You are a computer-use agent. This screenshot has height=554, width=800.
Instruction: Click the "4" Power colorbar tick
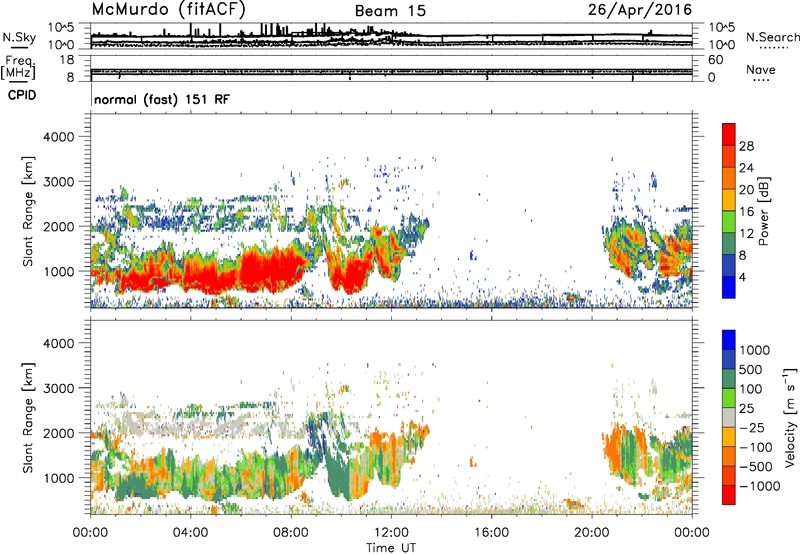[x=743, y=277]
